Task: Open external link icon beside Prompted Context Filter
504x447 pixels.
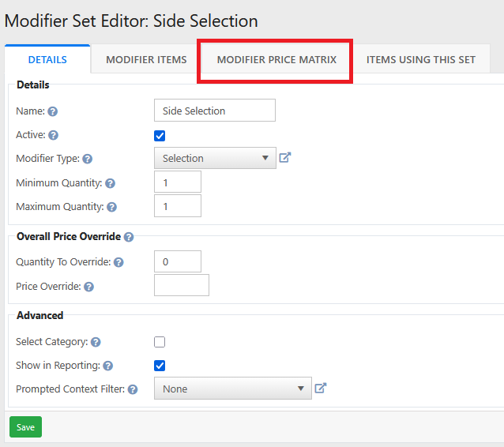Action: click(x=321, y=388)
